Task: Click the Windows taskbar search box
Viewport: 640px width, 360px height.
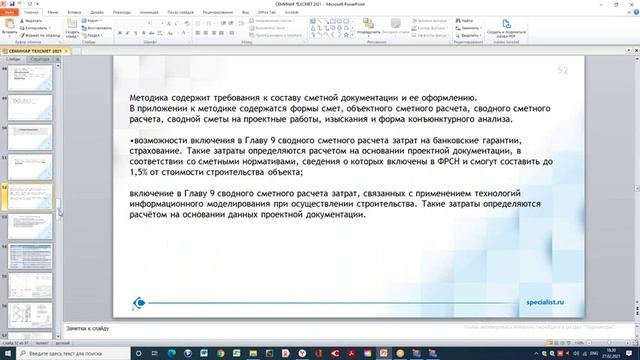Action: 73,353
